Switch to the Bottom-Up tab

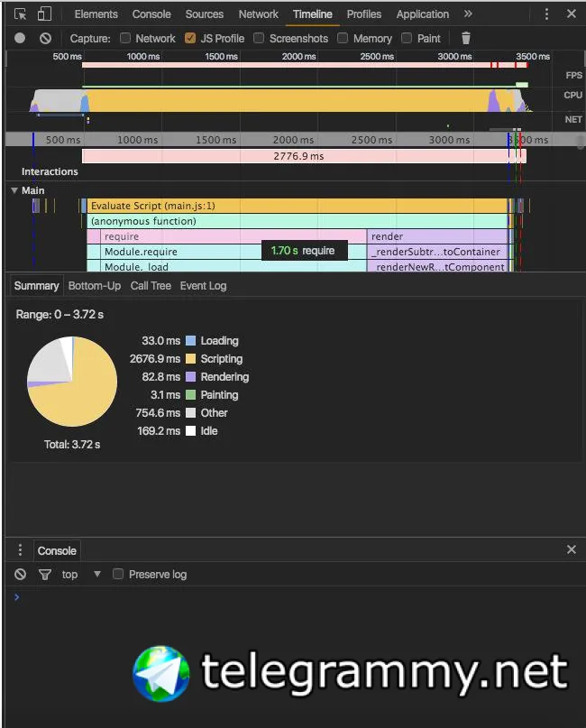94,286
